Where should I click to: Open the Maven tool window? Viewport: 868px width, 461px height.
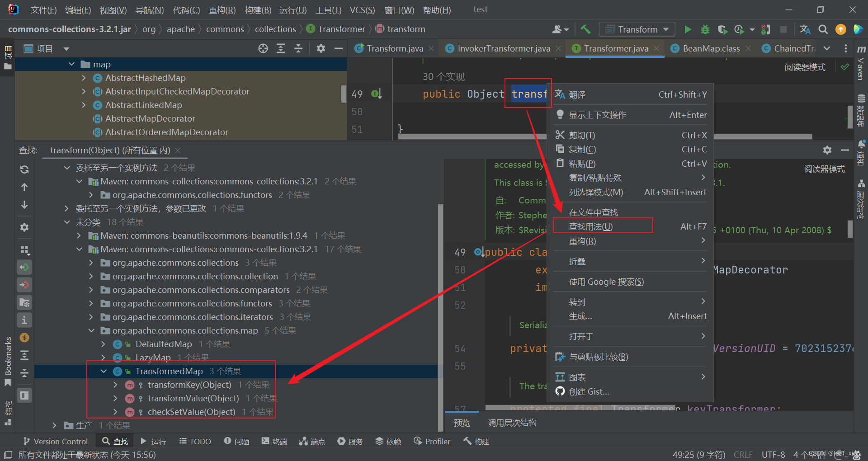[x=861, y=63]
